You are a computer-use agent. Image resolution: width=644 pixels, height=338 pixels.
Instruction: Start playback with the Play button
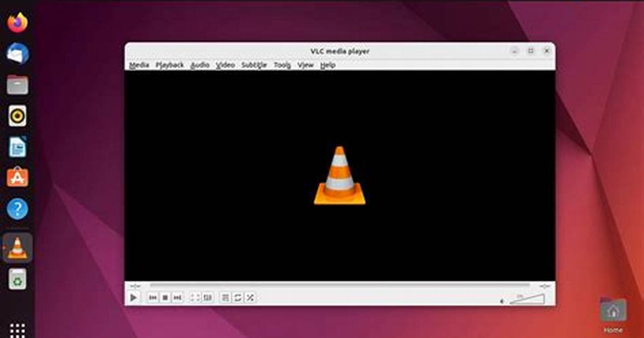pos(134,297)
